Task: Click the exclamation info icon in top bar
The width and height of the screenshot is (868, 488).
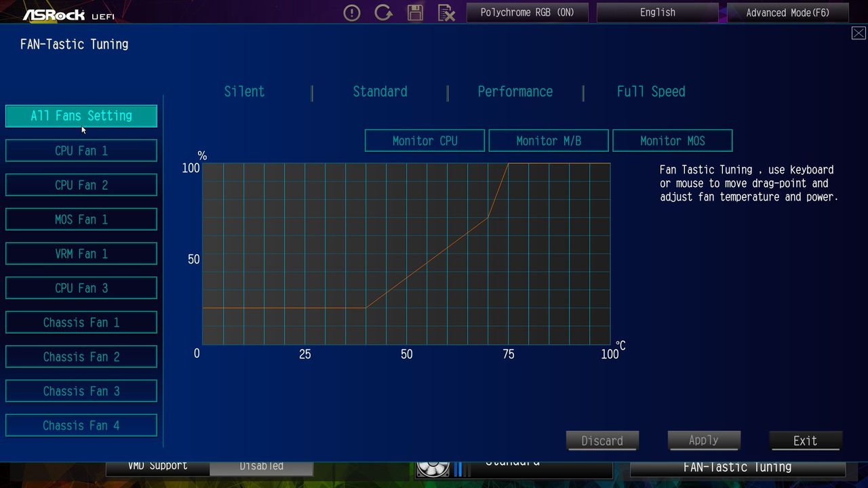Action: click(x=352, y=12)
